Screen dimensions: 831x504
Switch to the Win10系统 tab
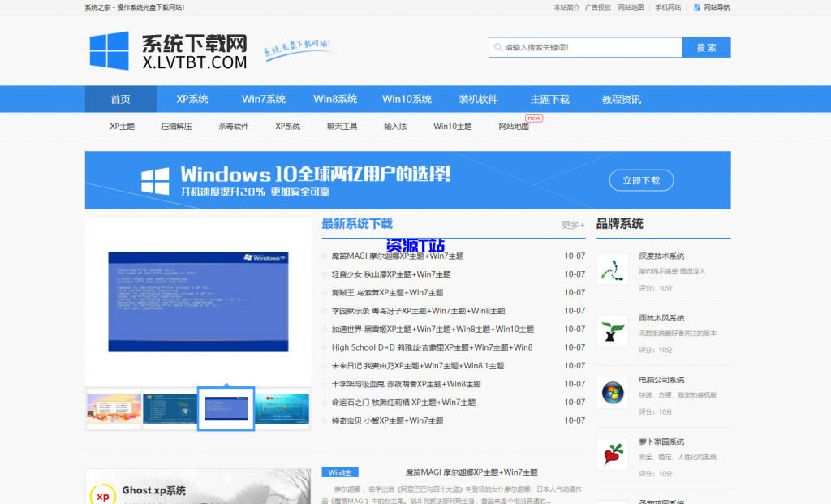[x=409, y=98]
